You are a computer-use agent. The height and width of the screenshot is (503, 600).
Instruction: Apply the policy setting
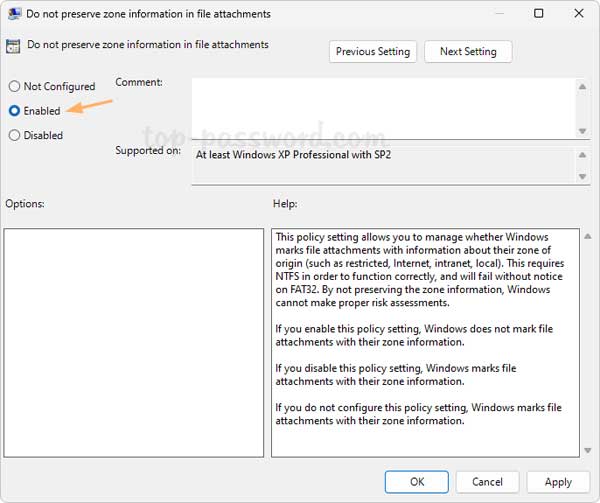tap(558, 481)
